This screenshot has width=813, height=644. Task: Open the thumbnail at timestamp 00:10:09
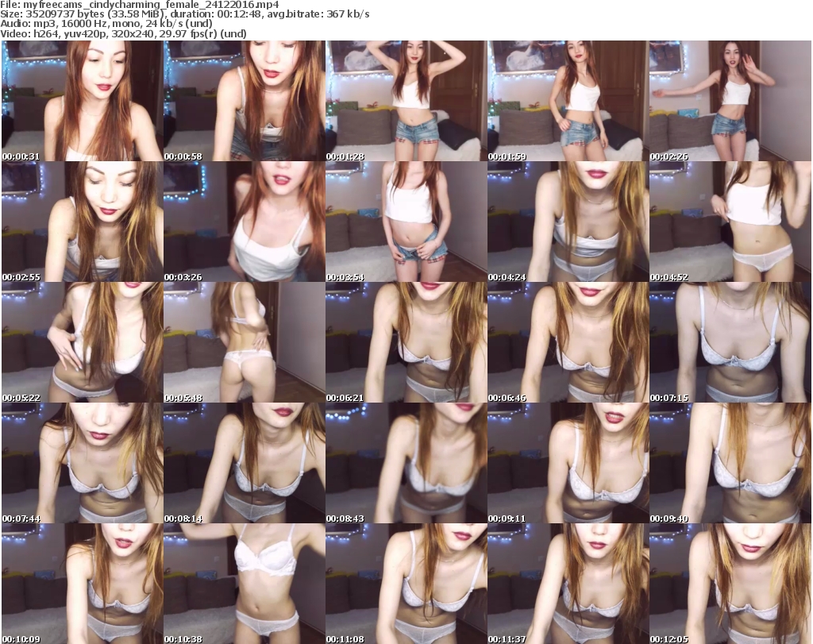pos(83,584)
